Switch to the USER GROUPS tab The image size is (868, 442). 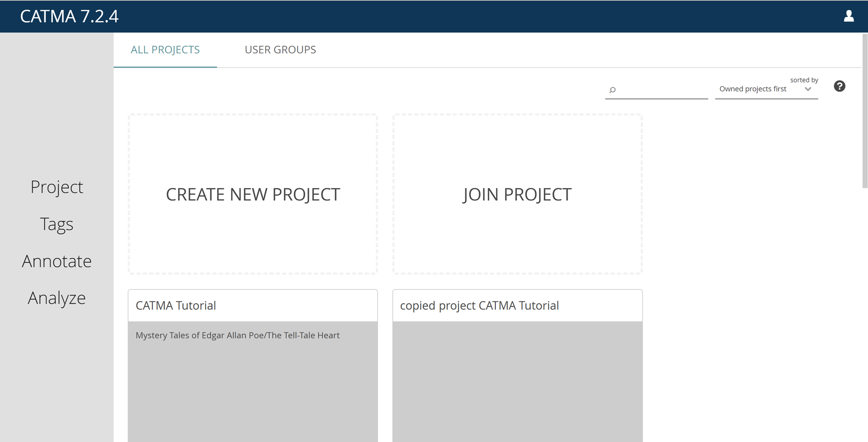(280, 49)
